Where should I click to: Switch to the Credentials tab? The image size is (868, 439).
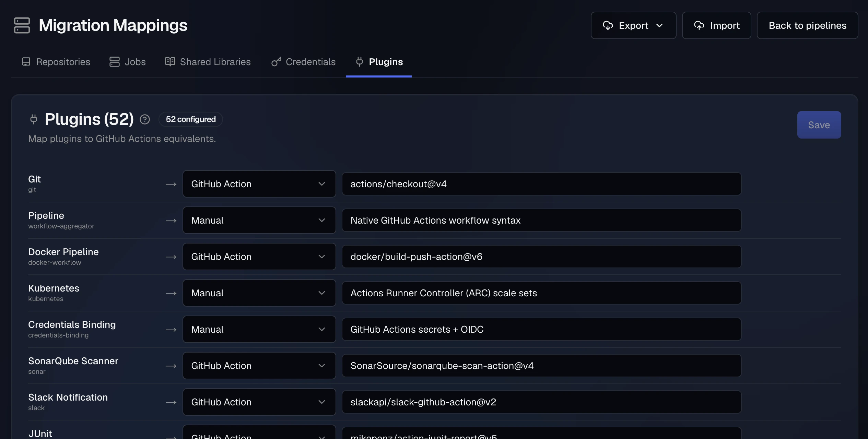(304, 62)
